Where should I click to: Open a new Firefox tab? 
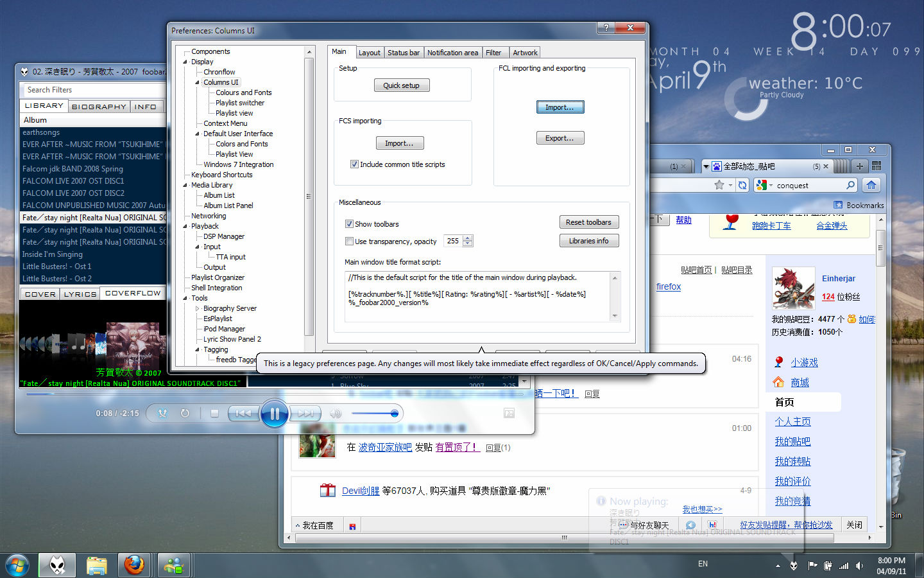click(860, 166)
